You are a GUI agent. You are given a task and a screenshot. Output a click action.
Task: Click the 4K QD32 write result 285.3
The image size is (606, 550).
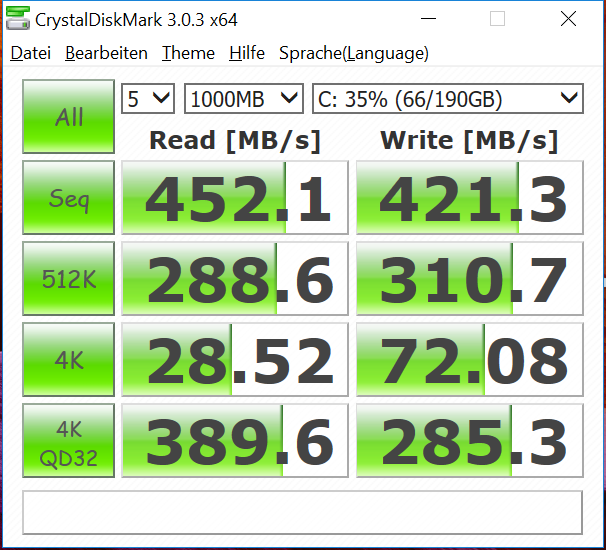click(470, 441)
